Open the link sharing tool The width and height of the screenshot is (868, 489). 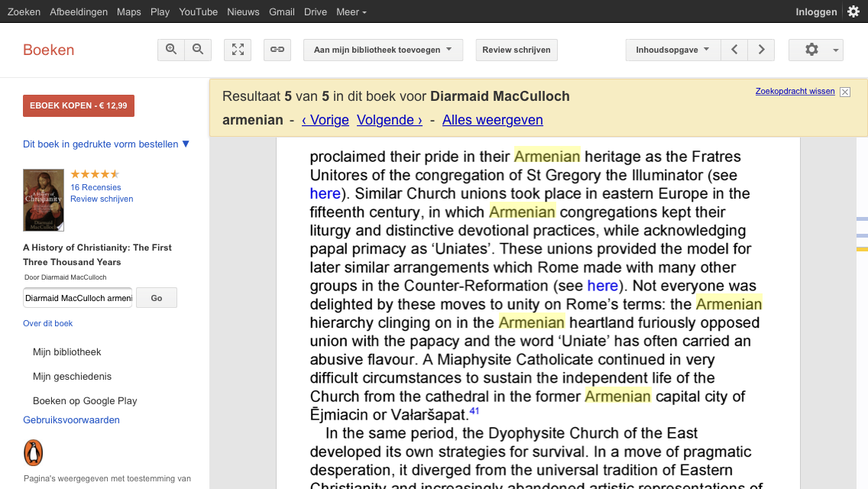coord(277,50)
